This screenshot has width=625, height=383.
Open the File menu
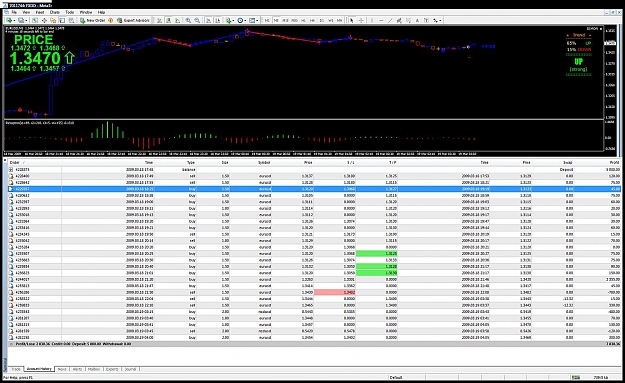pos(14,12)
